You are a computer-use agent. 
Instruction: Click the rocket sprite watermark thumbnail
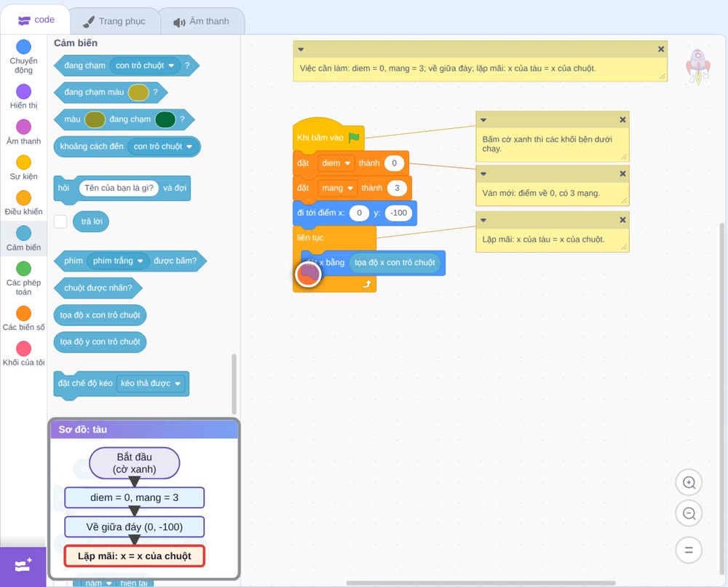point(698,66)
